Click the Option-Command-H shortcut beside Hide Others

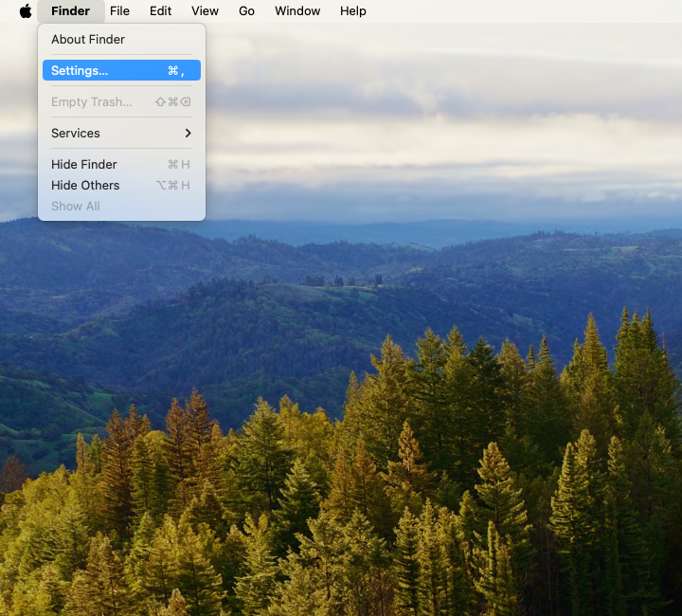coord(172,185)
